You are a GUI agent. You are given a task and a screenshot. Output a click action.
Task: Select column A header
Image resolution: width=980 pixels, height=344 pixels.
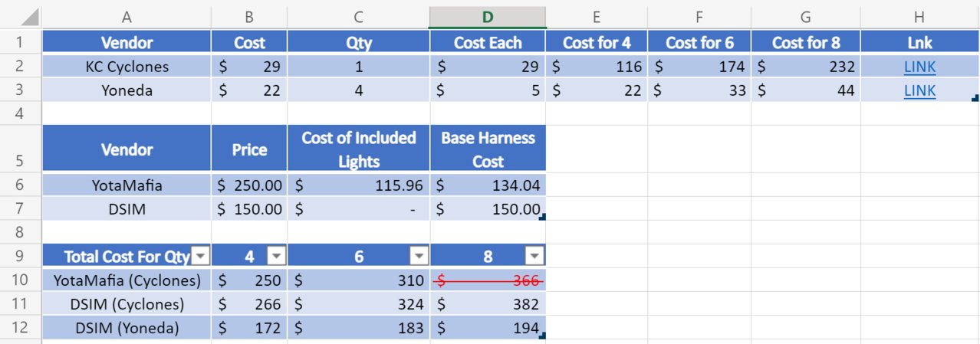click(x=127, y=17)
